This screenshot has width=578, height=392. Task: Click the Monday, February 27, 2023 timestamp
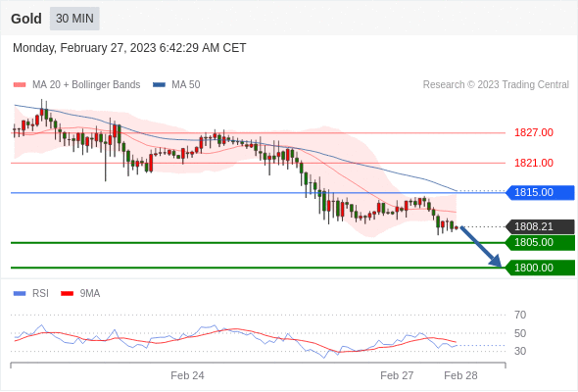(129, 48)
